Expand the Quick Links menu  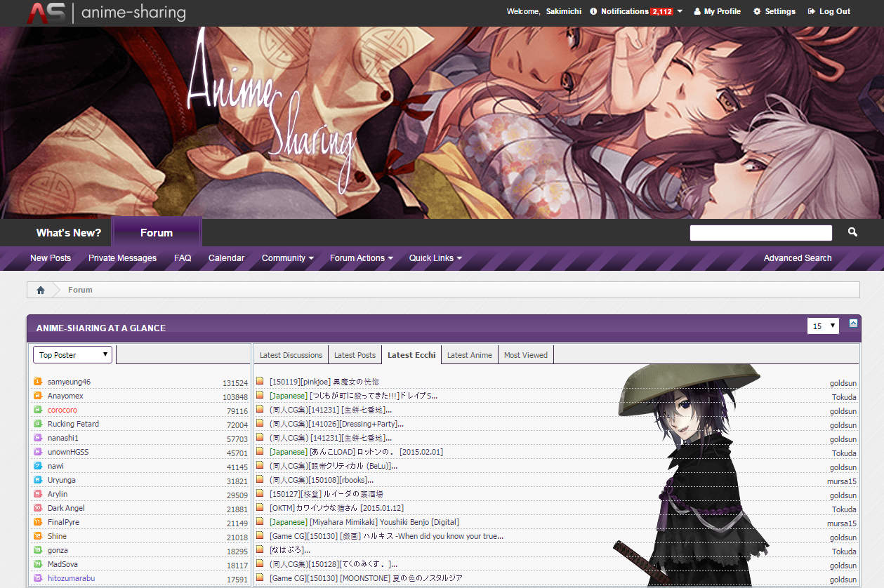pyautogui.click(x=435, y=258)
